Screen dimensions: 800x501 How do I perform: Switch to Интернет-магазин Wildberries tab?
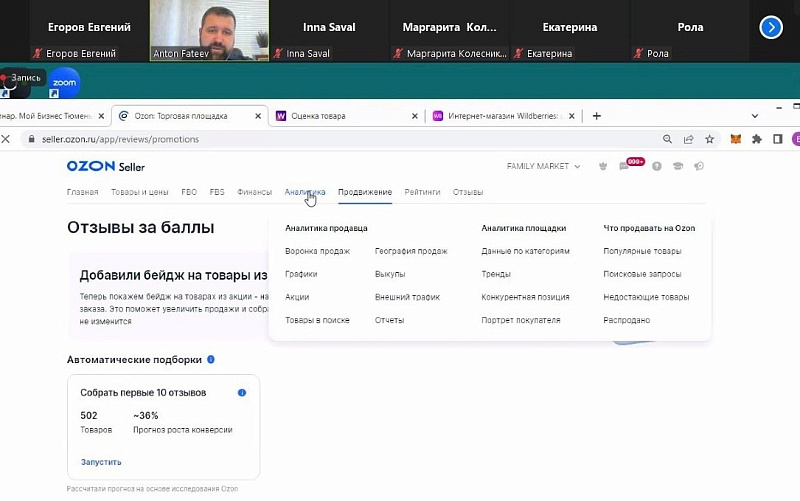point(503,116)
